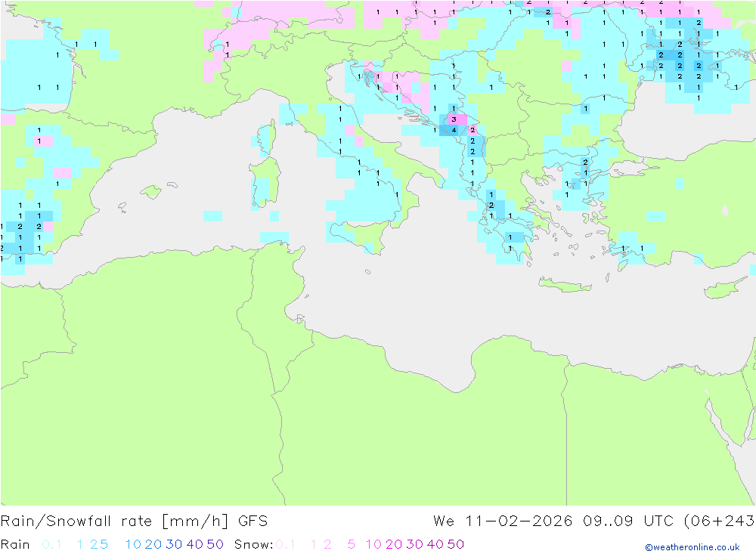Viewport: 756px width, 554px height.
Task: Select the rain legend value 50
Action: (215, 544)
